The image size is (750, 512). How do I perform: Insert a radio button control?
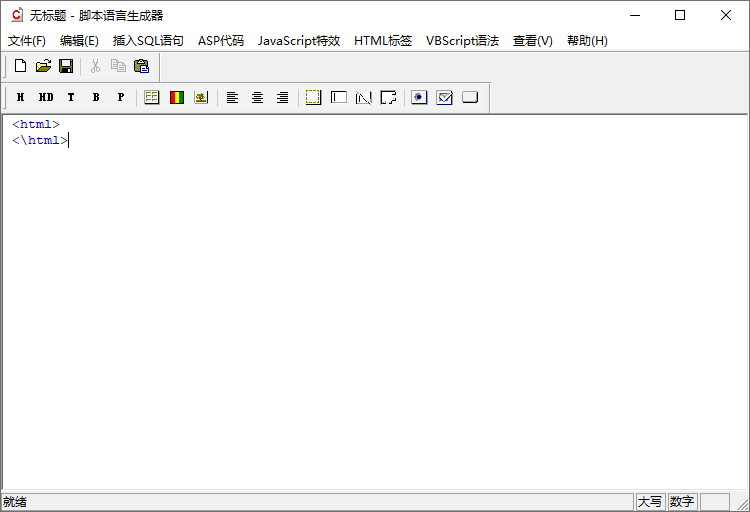tap(419, 97)
